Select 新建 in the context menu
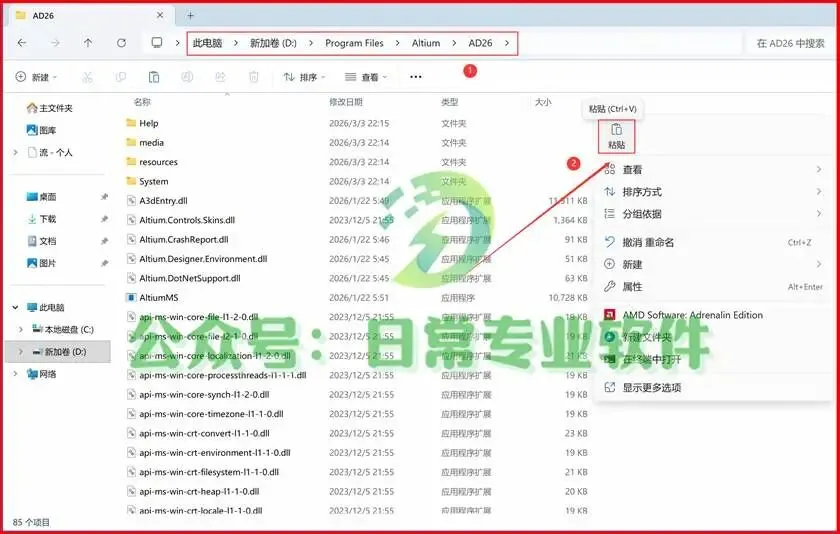Viewport: 840px width, 534px height. pyautogui.click(x=712, y=264)
